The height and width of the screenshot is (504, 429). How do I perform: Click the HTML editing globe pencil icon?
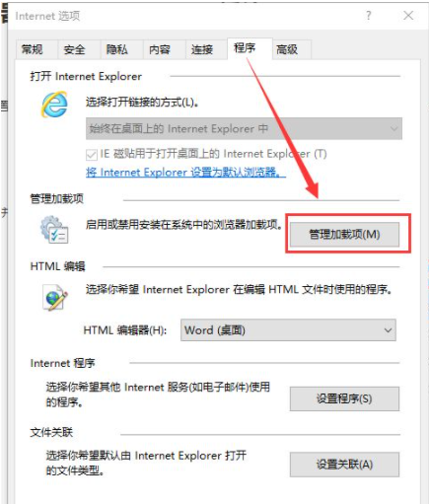55,297
